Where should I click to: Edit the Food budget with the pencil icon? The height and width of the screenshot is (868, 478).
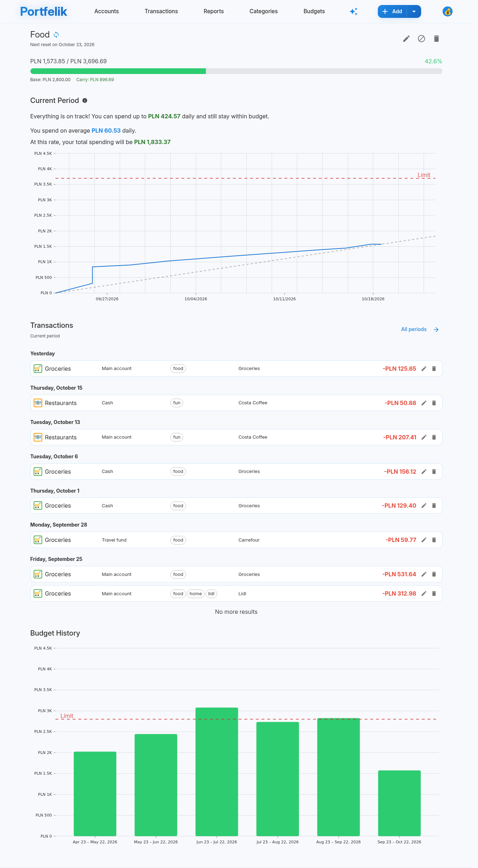[406, 39]
